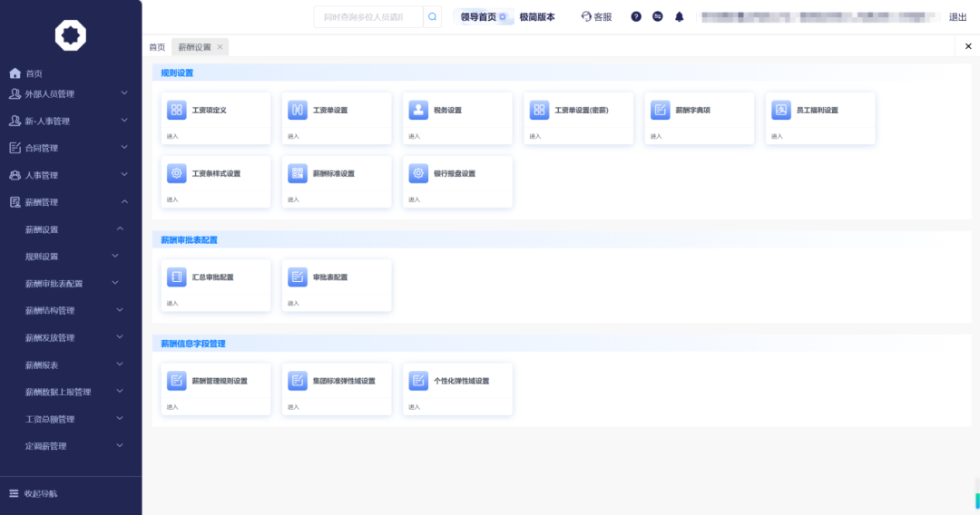The image size is (980, 515).
Task: Open 薪酬字典项 via its icon
Action: click(660, 110)
